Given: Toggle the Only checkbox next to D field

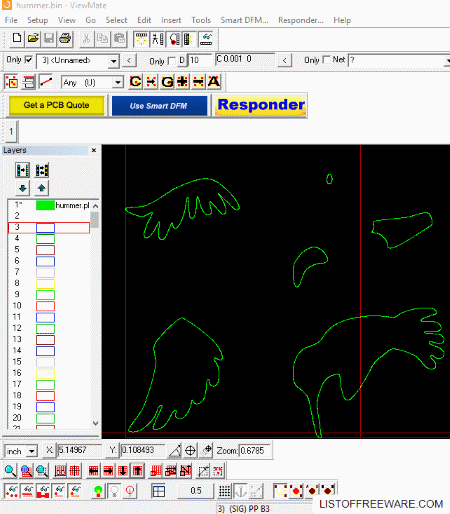Looking at the screenshot, I should point(172,61).
